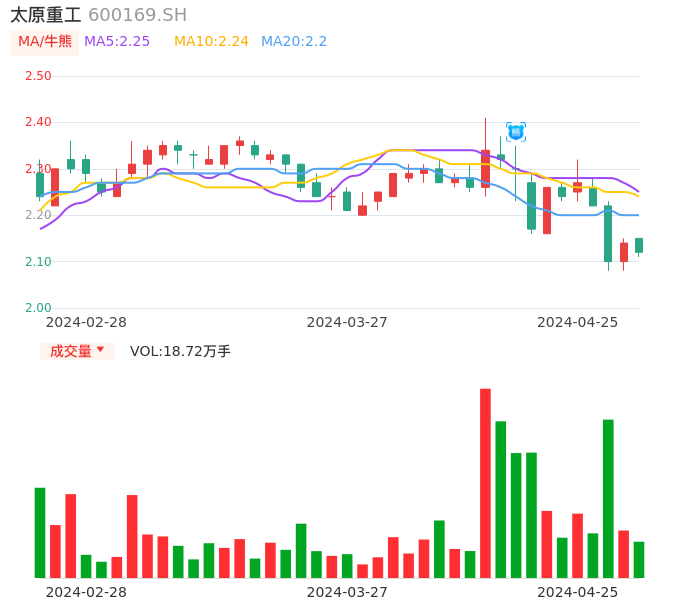
Task: Click the 2.00 price axis label
Action: coord(38,308)
